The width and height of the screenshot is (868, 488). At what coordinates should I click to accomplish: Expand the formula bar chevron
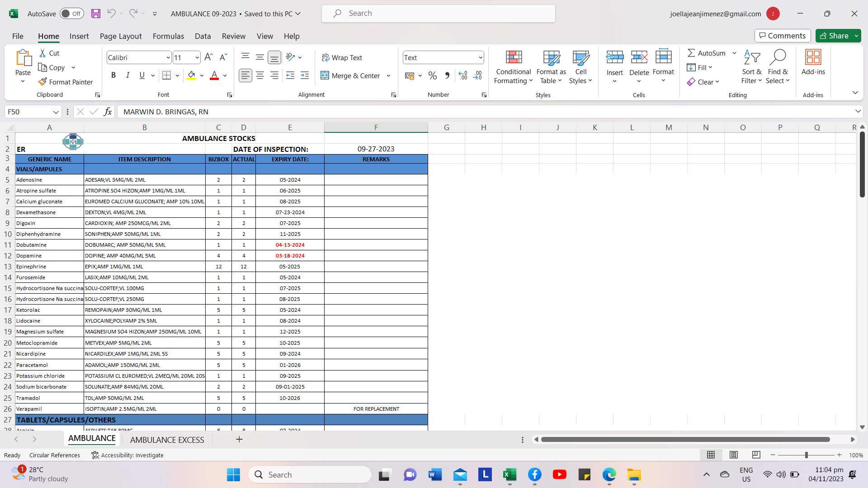tap(858, 111)
